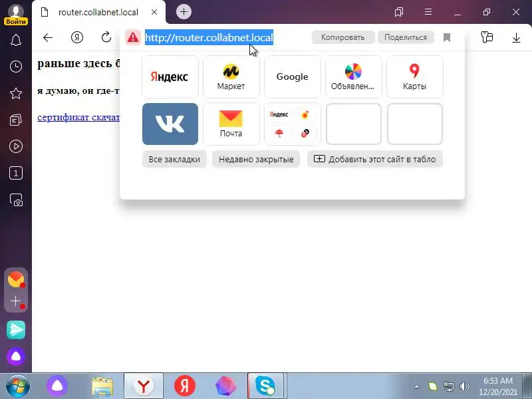The height and width of the screenshot is (399, 532).
Task: Open Skype from the taskbar
Action: (x=265, y=386)
